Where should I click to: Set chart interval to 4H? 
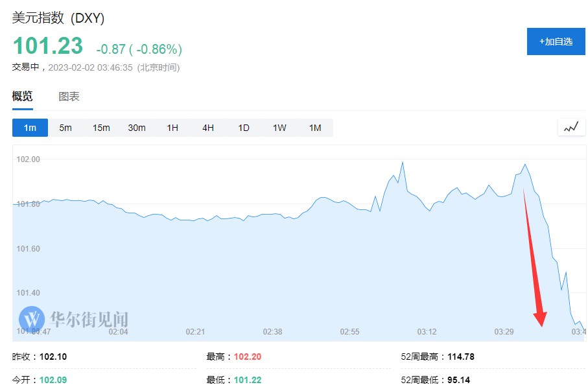click(x=208, y=128)
